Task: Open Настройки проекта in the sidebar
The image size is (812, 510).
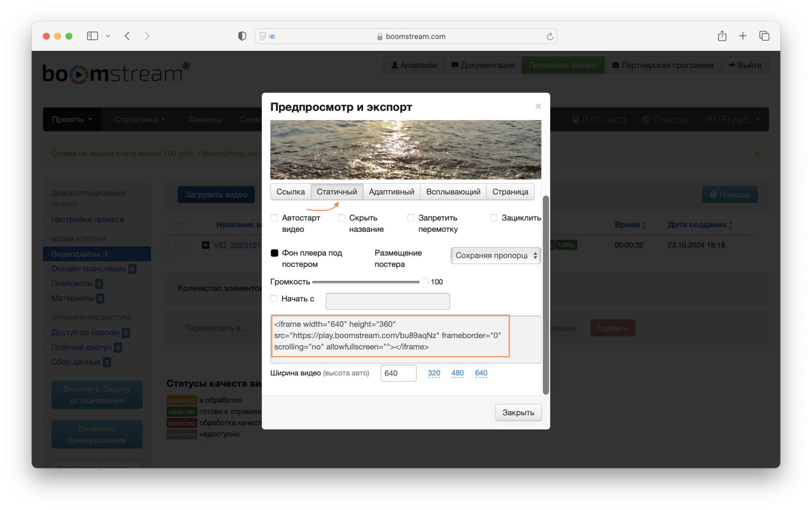Action: tap(87, 219)
